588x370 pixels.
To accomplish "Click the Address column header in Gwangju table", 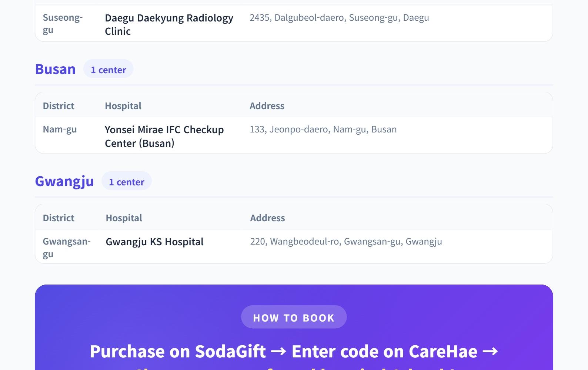I will click(x=267, y=218).
